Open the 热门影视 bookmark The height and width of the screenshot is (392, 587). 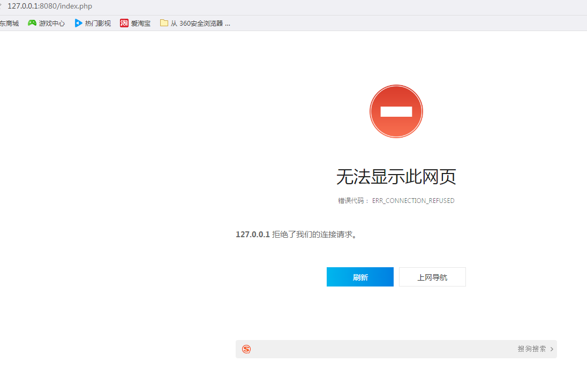point(93,23)
